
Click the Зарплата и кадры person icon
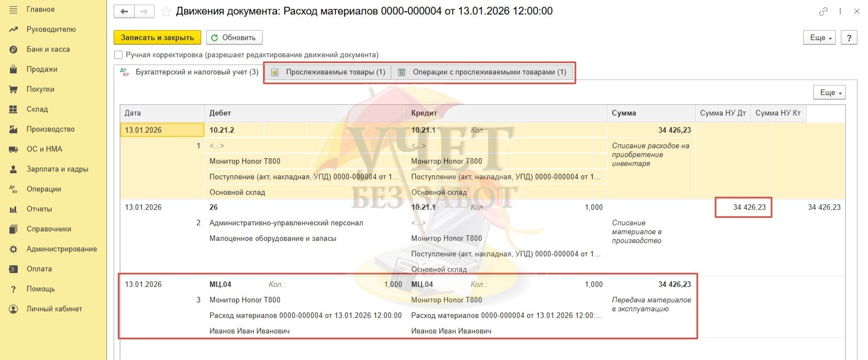coord(14,169)
